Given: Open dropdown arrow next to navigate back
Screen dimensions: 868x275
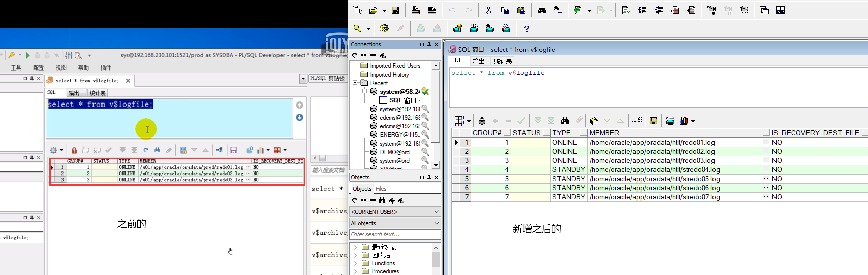Looking at the screenshot, I should pyautogui.click(x=589, y=10).
